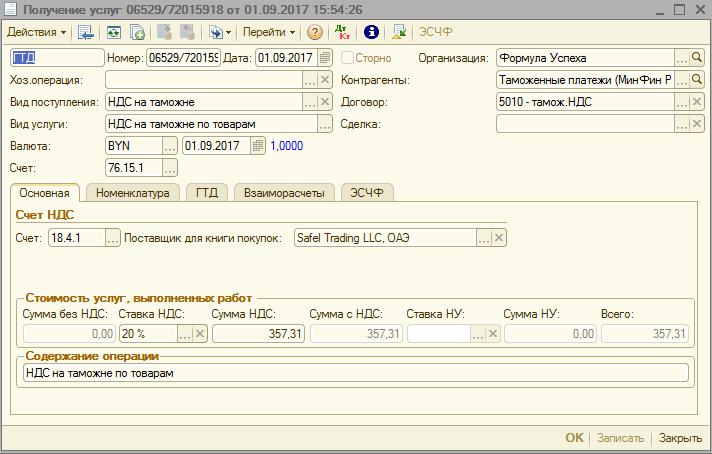Switch to the Номенклатура tab
Screen dimensions: 712x454
(x=132, y=193)
